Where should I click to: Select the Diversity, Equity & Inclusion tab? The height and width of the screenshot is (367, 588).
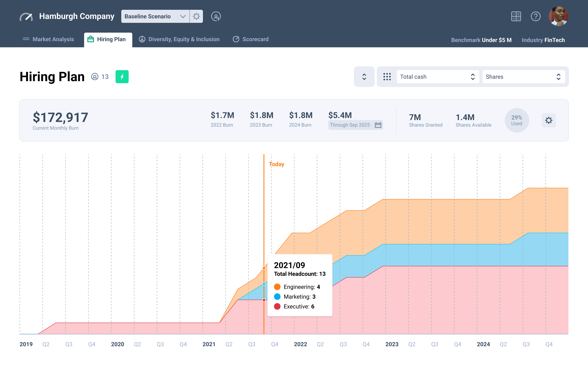click(x=184, y=39)
